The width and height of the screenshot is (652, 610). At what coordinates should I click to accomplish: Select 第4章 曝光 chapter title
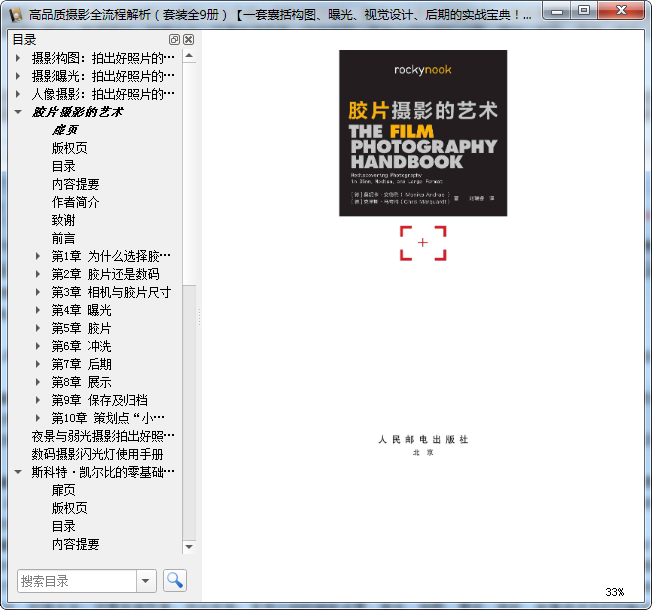click(82, 310)
